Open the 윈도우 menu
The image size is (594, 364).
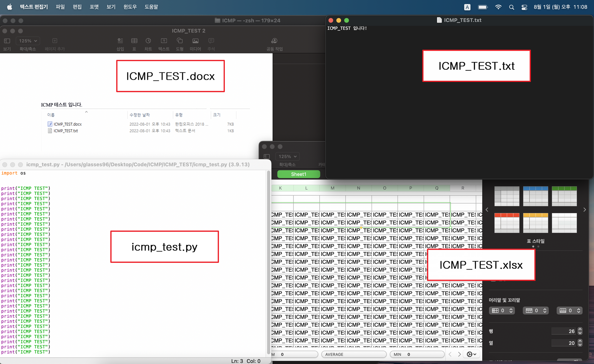[130, 7]
